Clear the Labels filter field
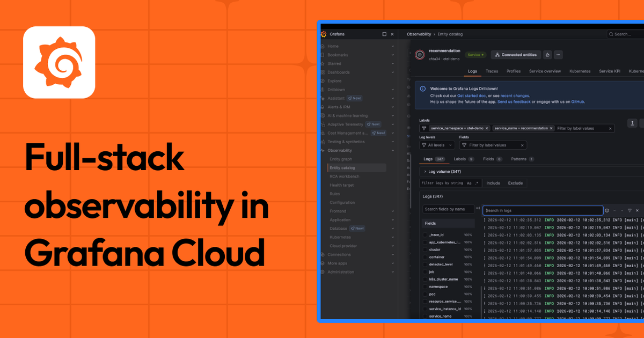644x338 pixels. 610,128
